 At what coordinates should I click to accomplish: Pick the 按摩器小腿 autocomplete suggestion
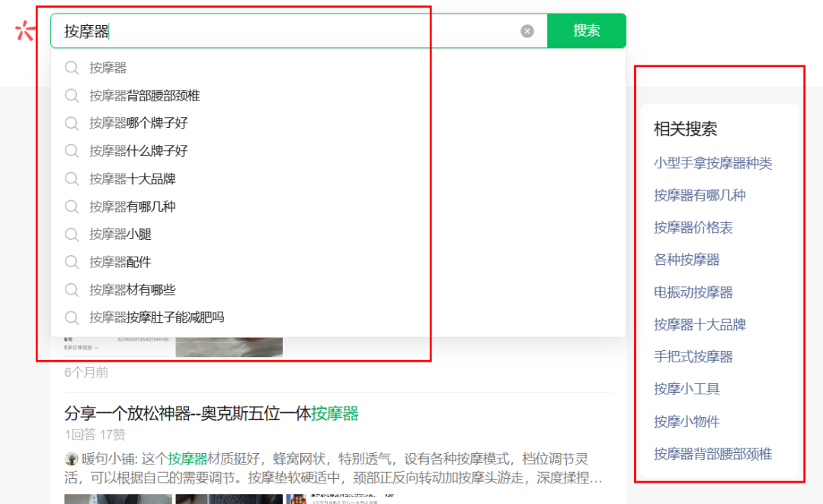[120, 234]
